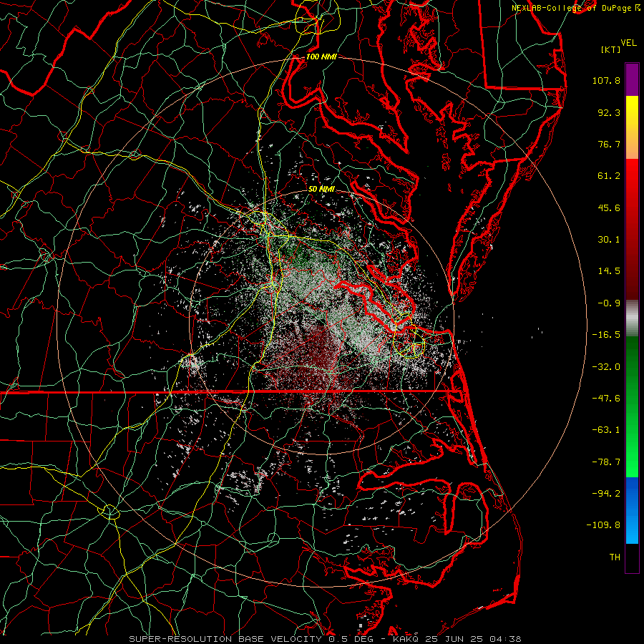Viewport: 644px width, 644px height.
Task: Select the 45.6 velocity scale value
Action: coord(609,208)
